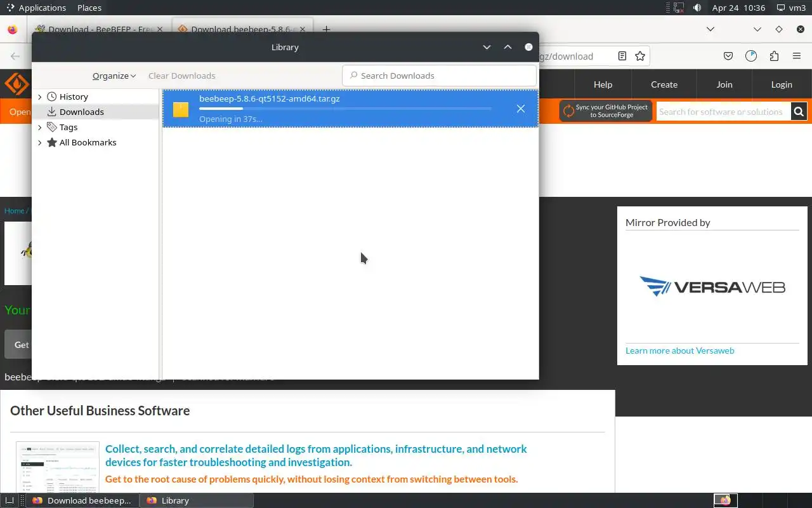Open the log correlation ad headline link

(x=316, y=455)
